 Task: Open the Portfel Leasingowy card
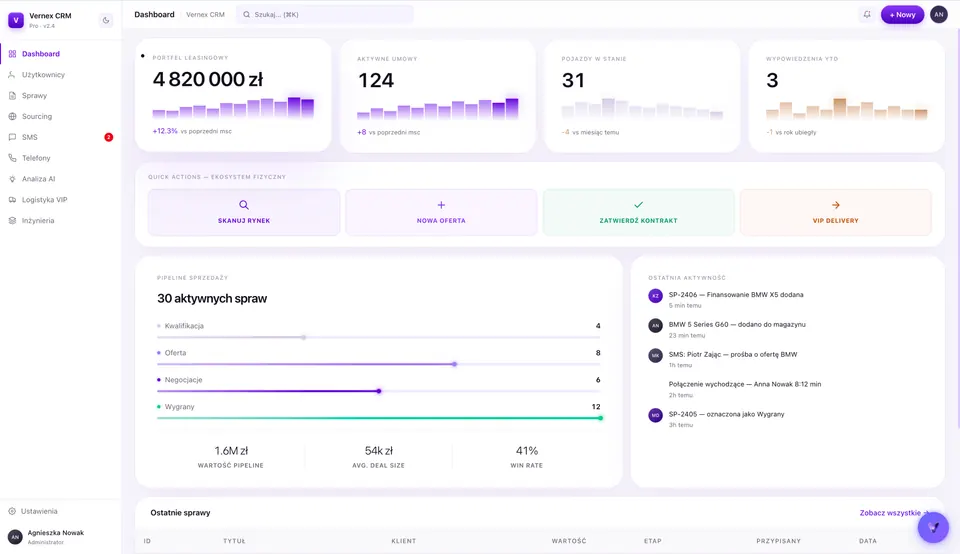click(x=233, y=95)
